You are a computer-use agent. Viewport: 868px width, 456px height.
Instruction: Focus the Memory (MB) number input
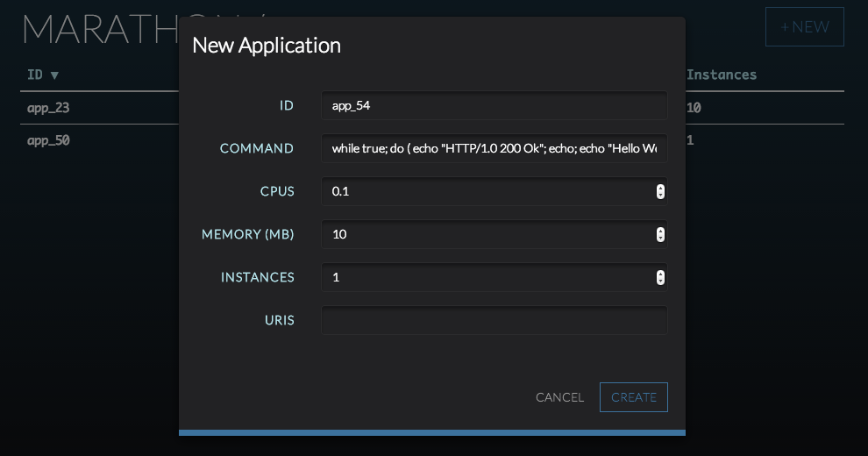click(x=487, y=234)
